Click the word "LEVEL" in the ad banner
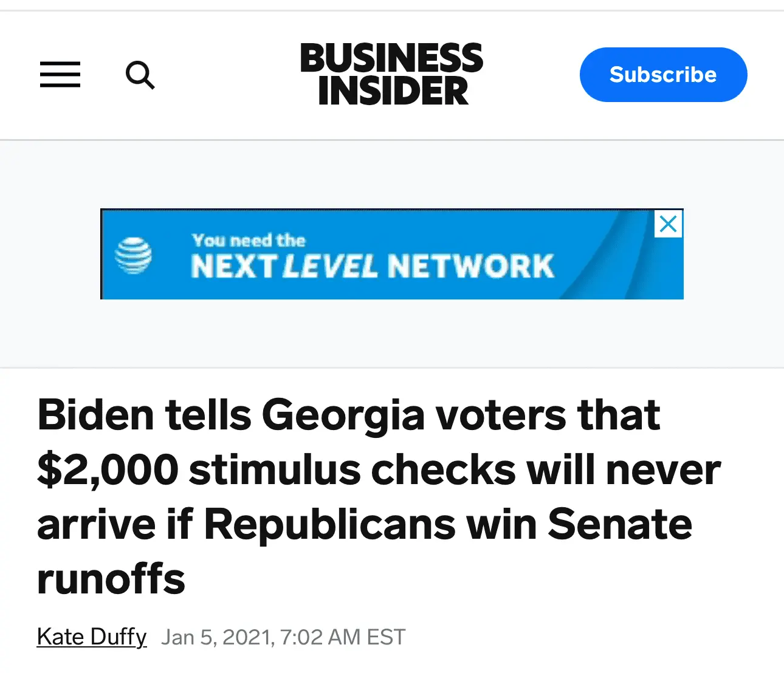The width and height of the screenshot is (784, 673). (330, 266)
